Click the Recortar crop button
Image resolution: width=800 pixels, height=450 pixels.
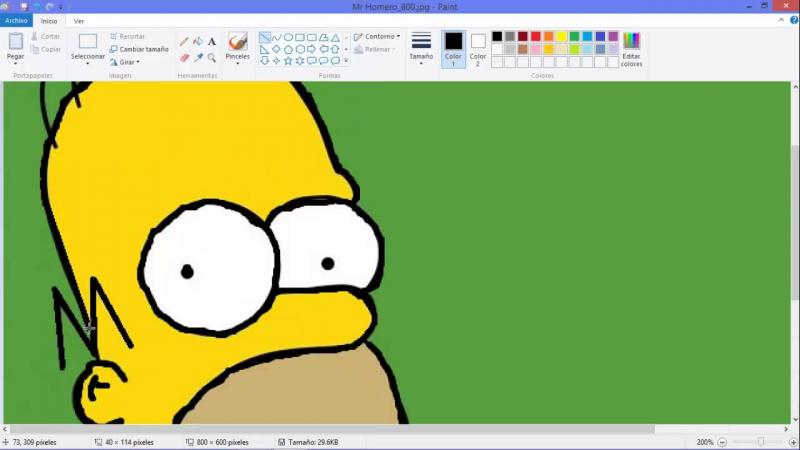[x=128, y=37]
